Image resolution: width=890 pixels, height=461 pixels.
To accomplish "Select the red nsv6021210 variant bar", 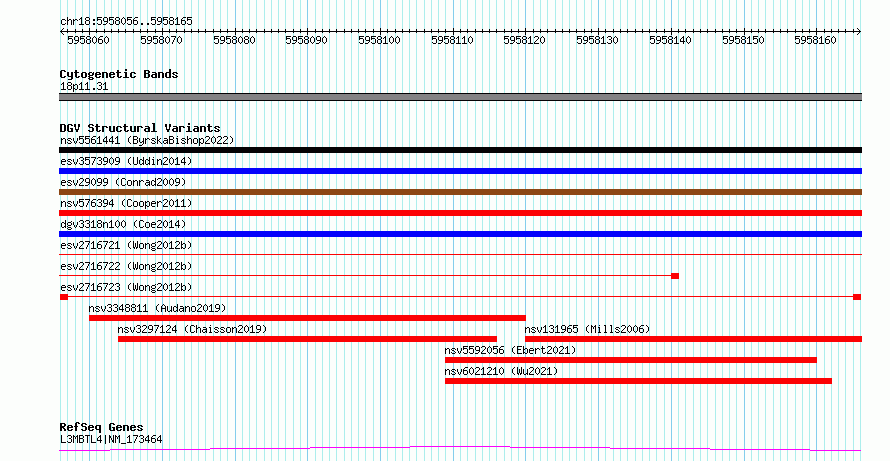I will [638, 381].
